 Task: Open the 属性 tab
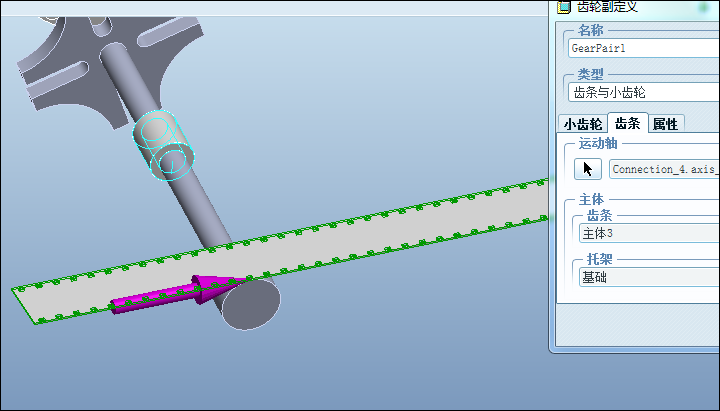(x=665, y=124)
